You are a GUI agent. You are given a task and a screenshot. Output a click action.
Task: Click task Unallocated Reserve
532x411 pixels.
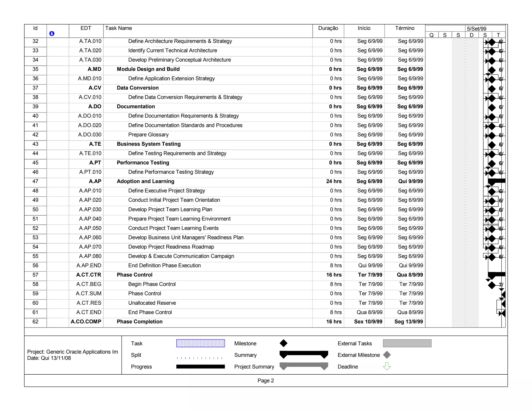pyautogui.click(x=152, y=303)
